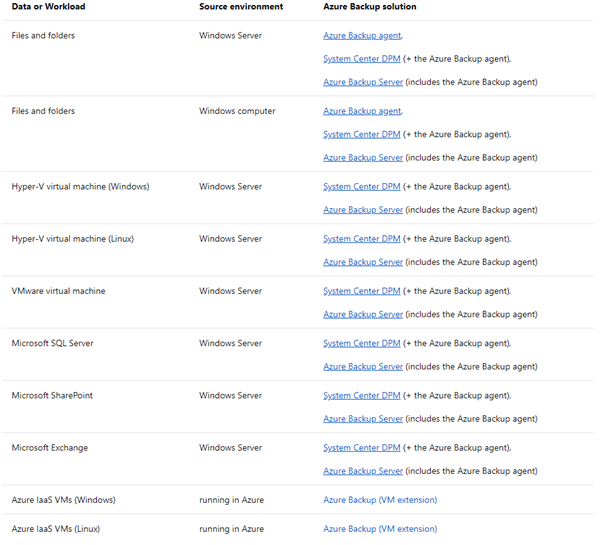Open Azure Backup Server link for Microsoft SharePoint

pyautogui.click(x=363, y=419)
